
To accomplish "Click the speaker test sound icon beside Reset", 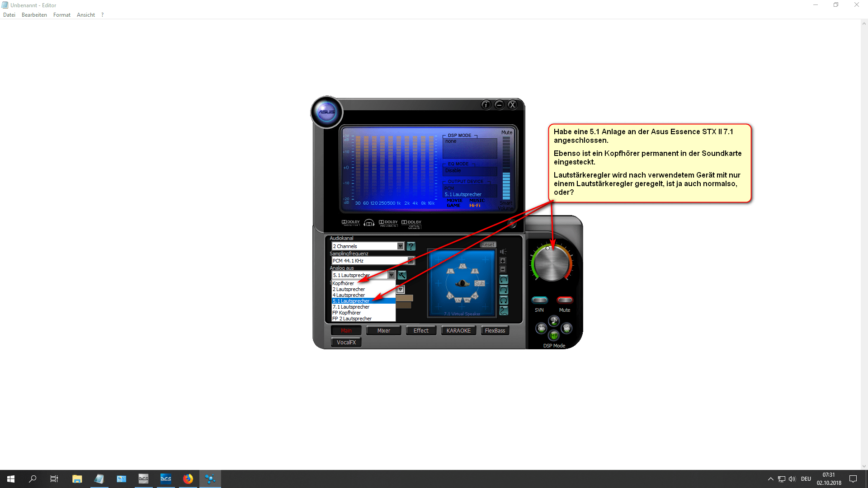I will coord(503,251).
